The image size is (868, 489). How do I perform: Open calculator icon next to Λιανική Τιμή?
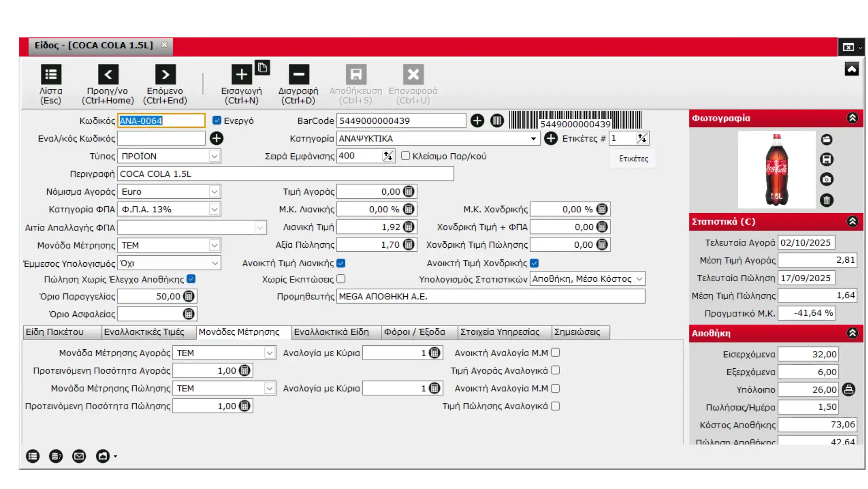(x=409, y=227)
